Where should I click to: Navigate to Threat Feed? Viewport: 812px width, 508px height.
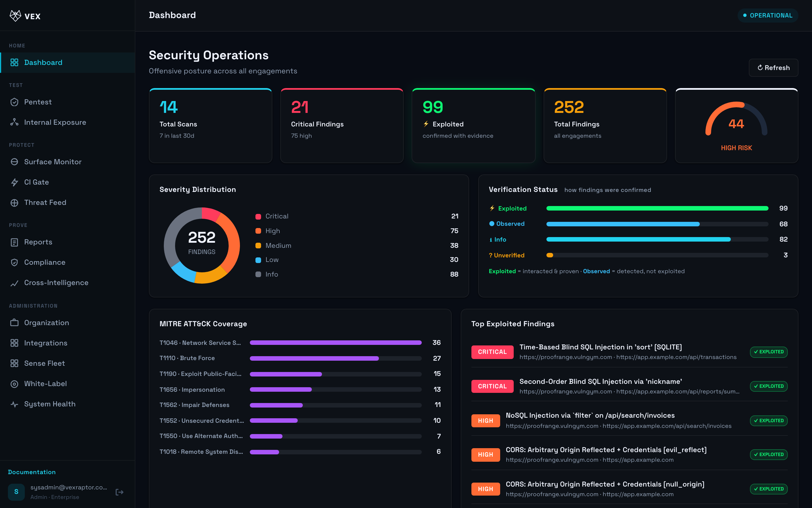coord(67,203)
